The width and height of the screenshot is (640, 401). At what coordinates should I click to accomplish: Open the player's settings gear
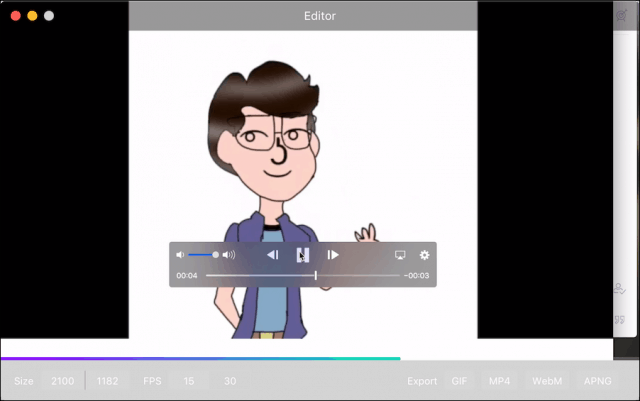[x=424, y=255]
